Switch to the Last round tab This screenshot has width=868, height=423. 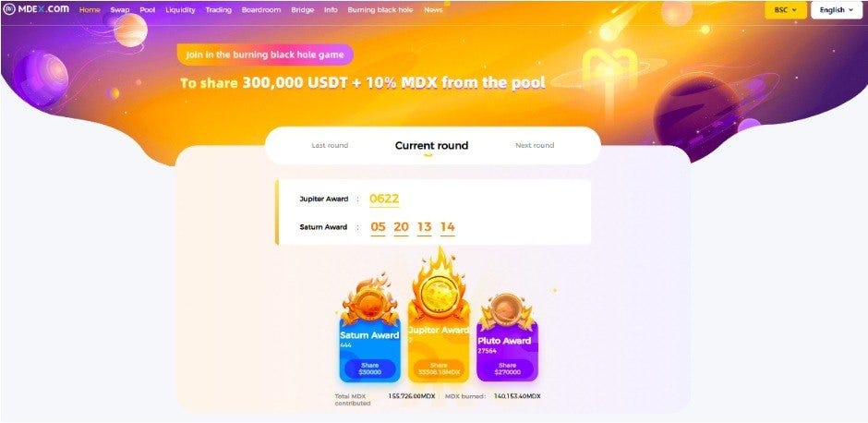pos(330,146)
